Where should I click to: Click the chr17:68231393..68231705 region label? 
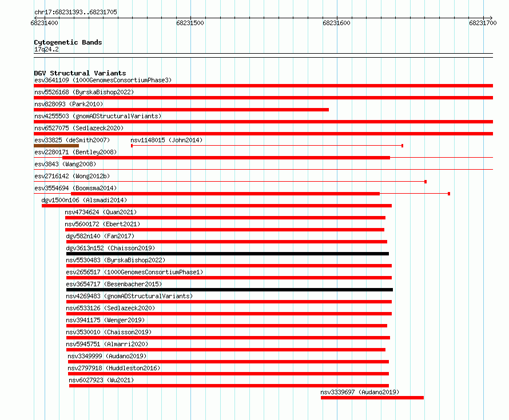click(75, 12)
